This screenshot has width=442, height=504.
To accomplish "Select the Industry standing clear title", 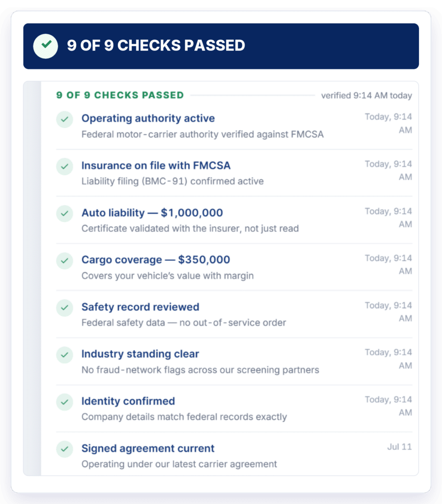I will [x=140, y=354].
